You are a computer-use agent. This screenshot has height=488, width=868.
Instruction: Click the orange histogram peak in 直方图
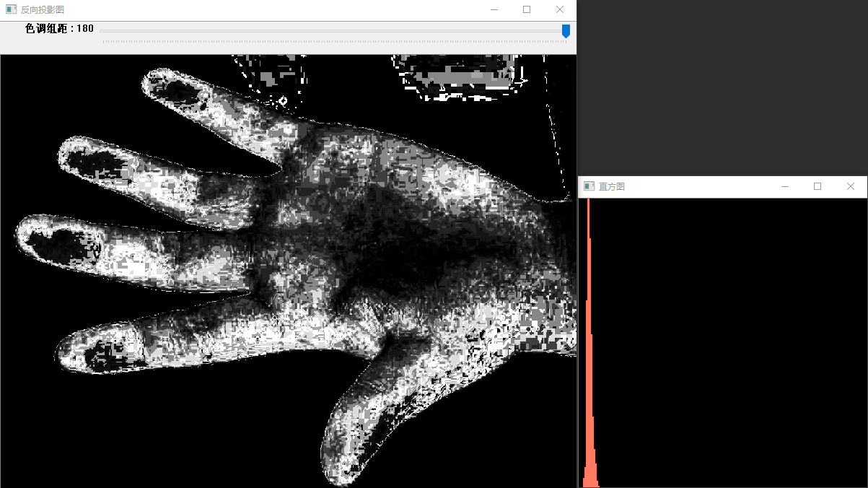tap(589, 342)
